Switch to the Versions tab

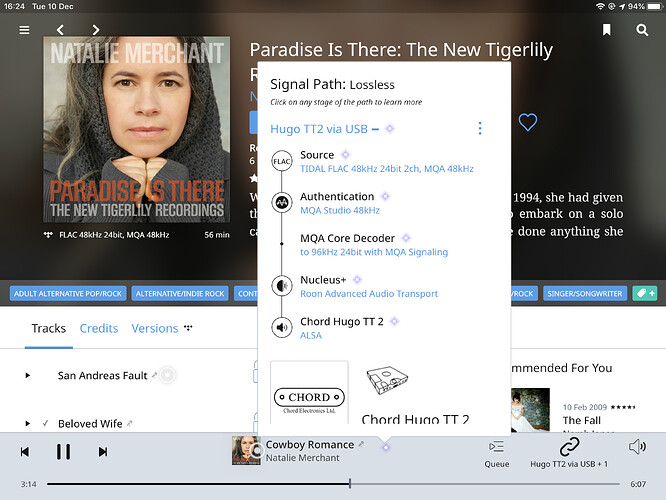pos(155,328)
